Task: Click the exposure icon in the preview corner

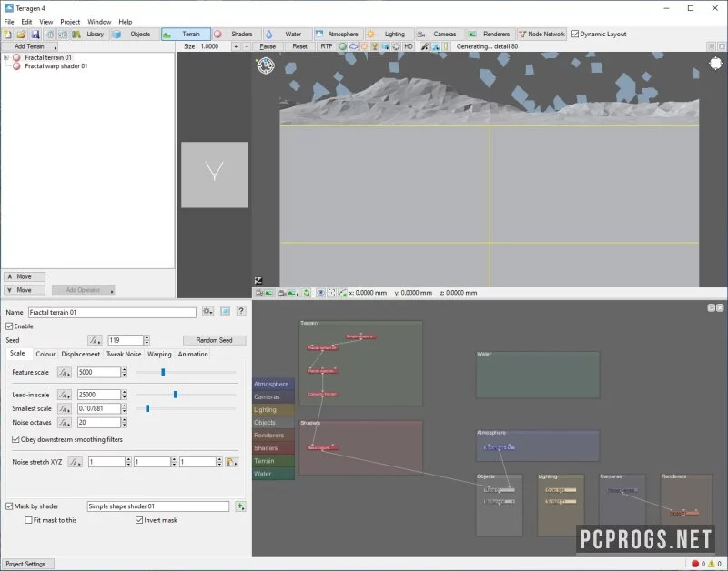Action: pyautogui.click(x=258, y=281)
